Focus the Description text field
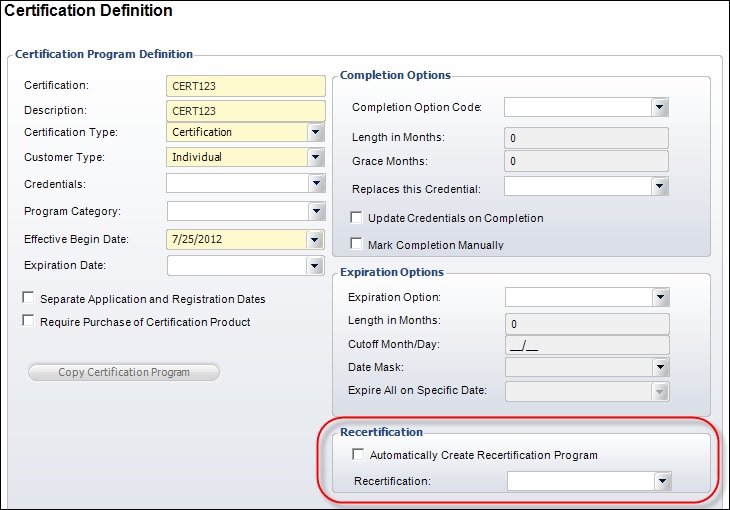Screen dimensions: 730x510 (246, 111)
